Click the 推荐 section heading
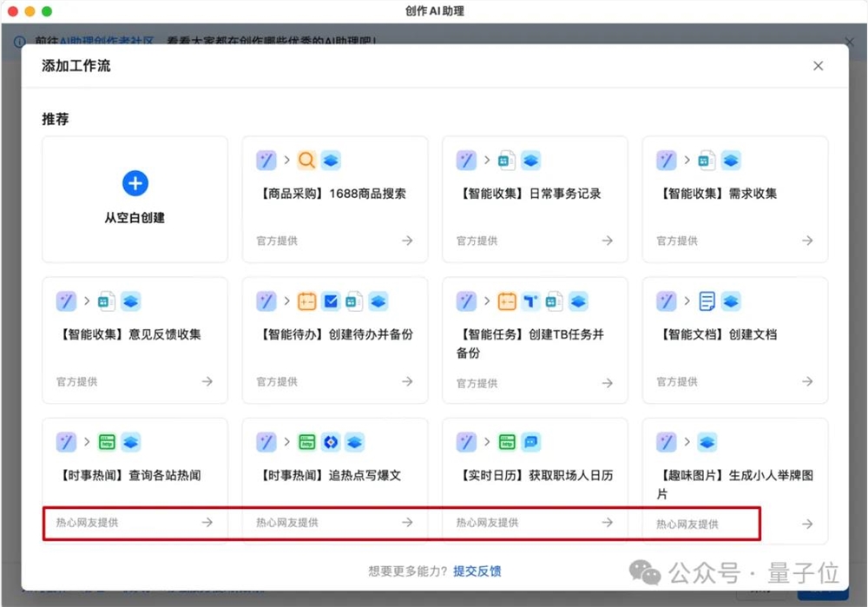 coord(56,119)
